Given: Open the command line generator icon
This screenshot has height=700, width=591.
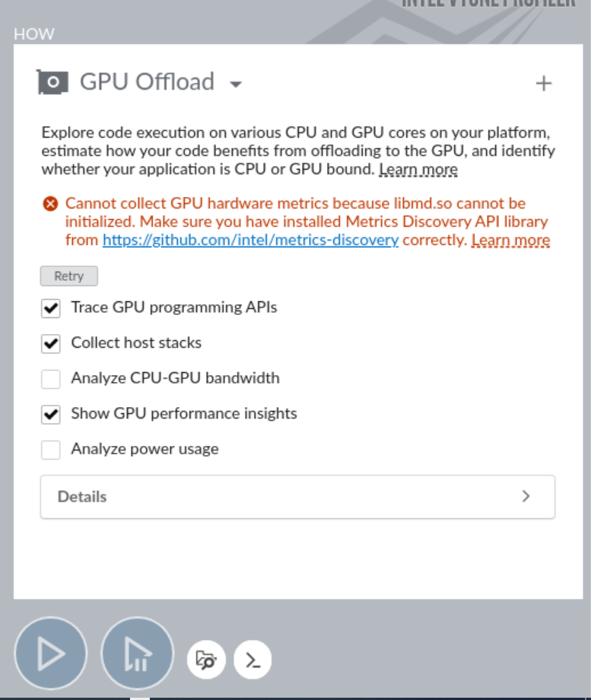Looking at the screenshot, I should click(253, 660).
